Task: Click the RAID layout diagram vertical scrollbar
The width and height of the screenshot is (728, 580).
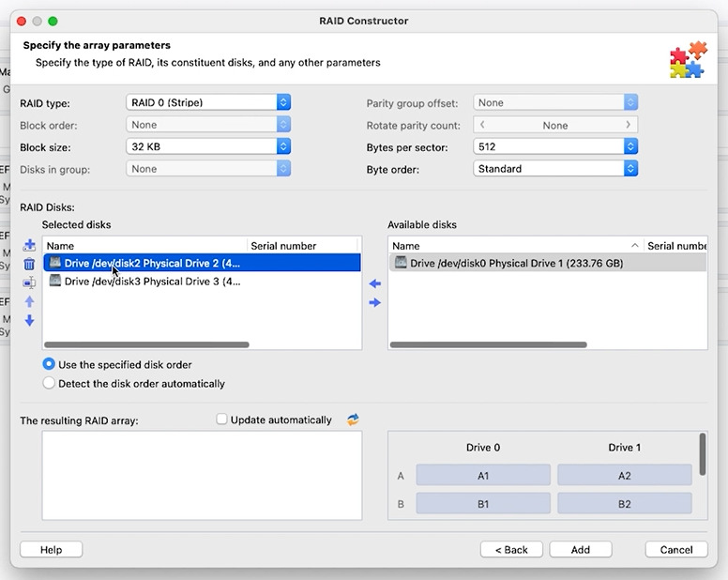Action: point(703,453)
